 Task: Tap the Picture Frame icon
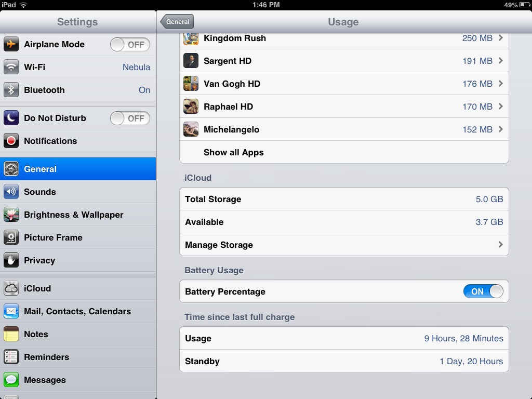tap(11, 237)
